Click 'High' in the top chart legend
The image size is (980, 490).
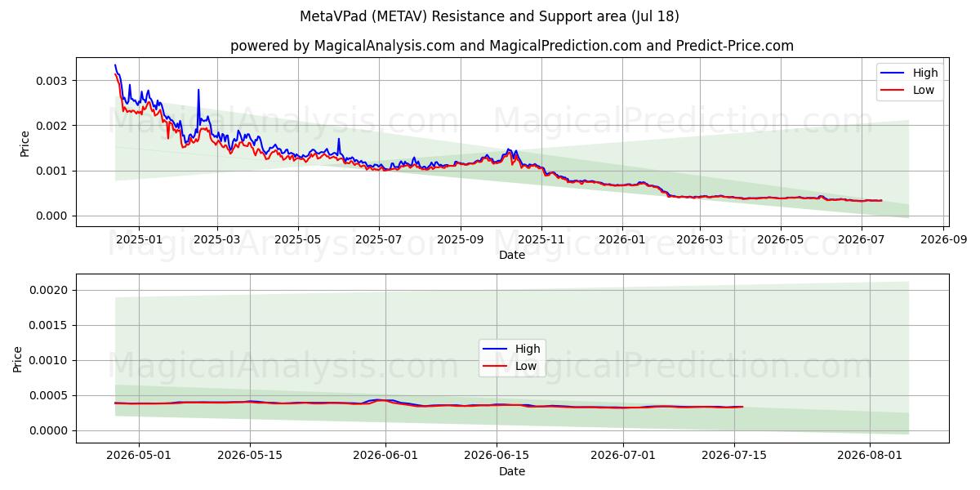[x=925, y=73]
